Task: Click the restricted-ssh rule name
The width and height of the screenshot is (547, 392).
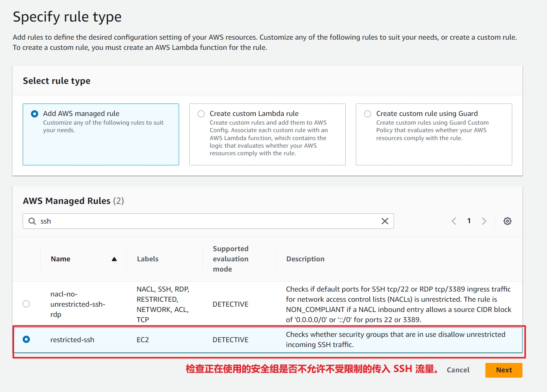Action: pyautogui.click(x=72, y=340)
